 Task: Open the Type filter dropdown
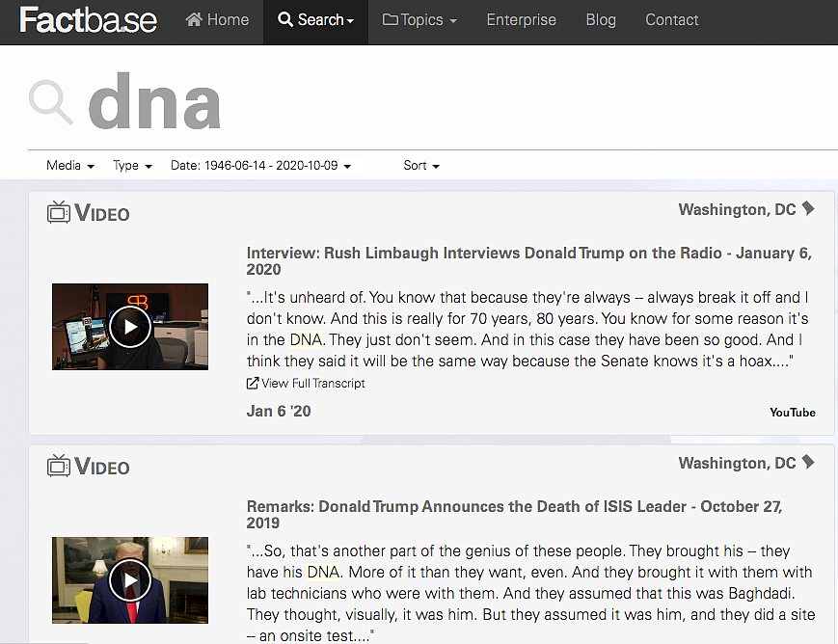tap(132, 166)
